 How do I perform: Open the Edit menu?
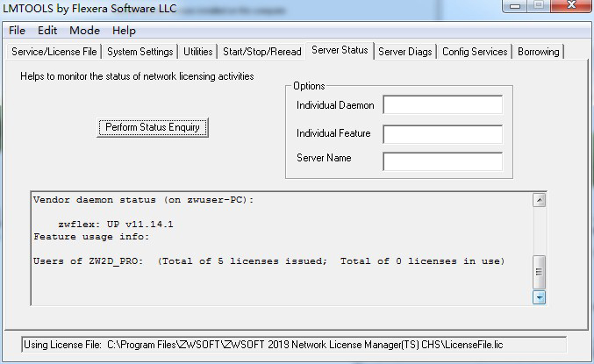click(47, 31)
